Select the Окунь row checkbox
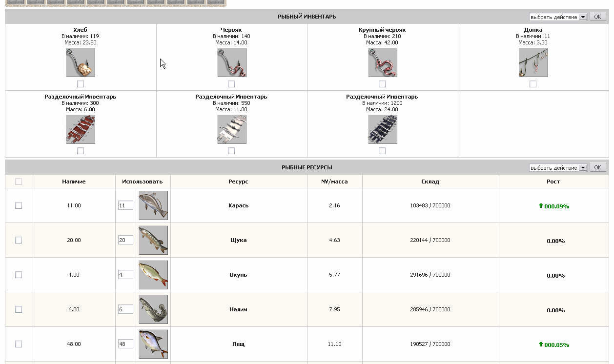This screenshot has height=364, width=614. pyautogui.click(x=19, y=275)
